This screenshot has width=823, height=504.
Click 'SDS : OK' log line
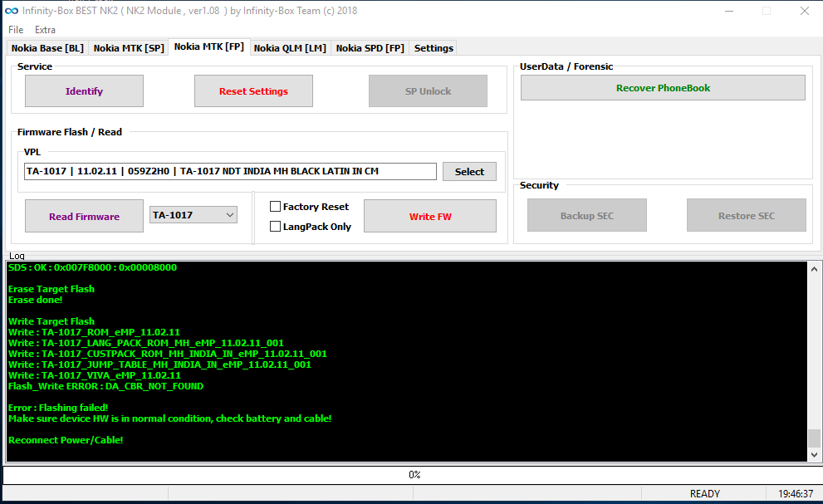point(92,267)
